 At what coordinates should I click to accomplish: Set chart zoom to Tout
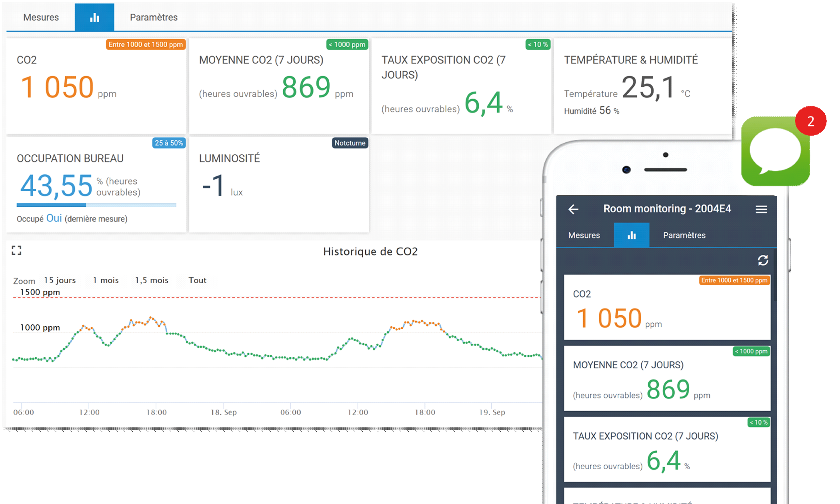pos(197,280)
